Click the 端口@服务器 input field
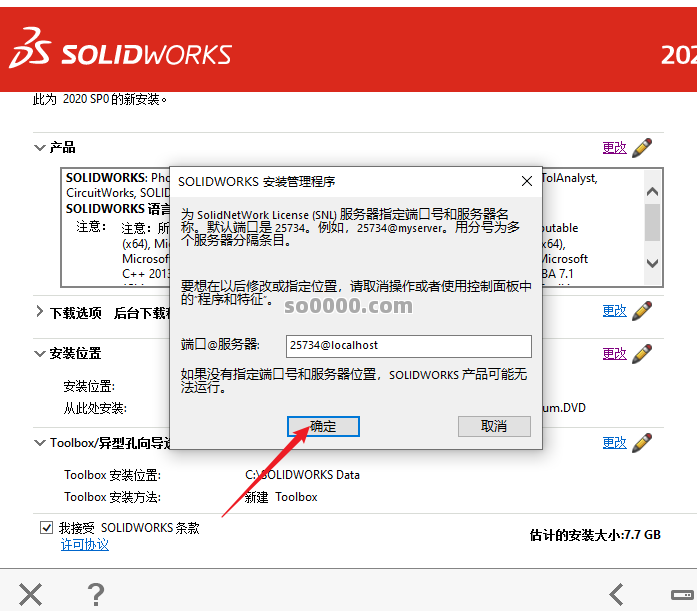Image resolution: width=697 pixels, height=611 pixels. (409, 346)
